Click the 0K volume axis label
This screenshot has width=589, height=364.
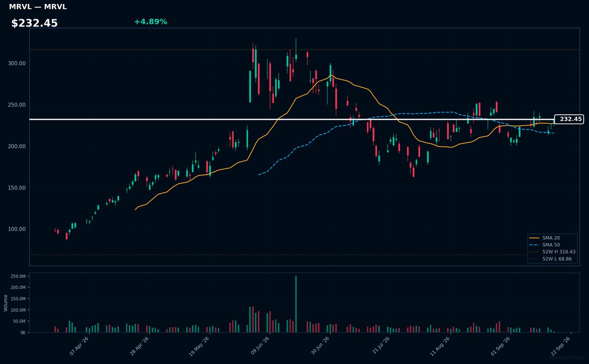(23, 333)
